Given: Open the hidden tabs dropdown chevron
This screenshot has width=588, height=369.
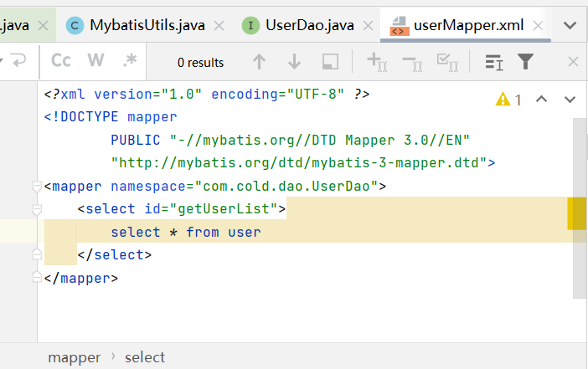Looking at the screenshot, I should tap(570, 25).
